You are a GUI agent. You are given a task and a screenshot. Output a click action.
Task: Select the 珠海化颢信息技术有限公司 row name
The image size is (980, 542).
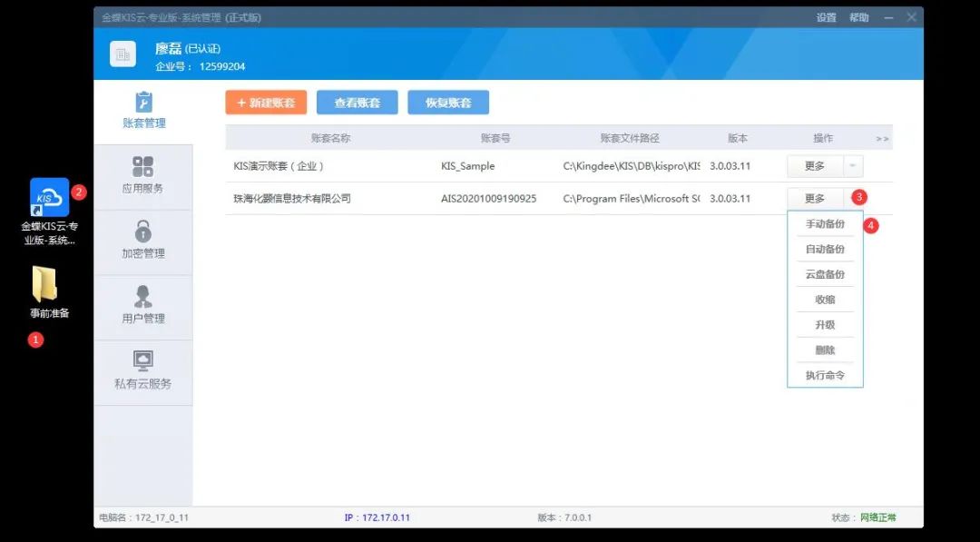(x=292, y=199)
